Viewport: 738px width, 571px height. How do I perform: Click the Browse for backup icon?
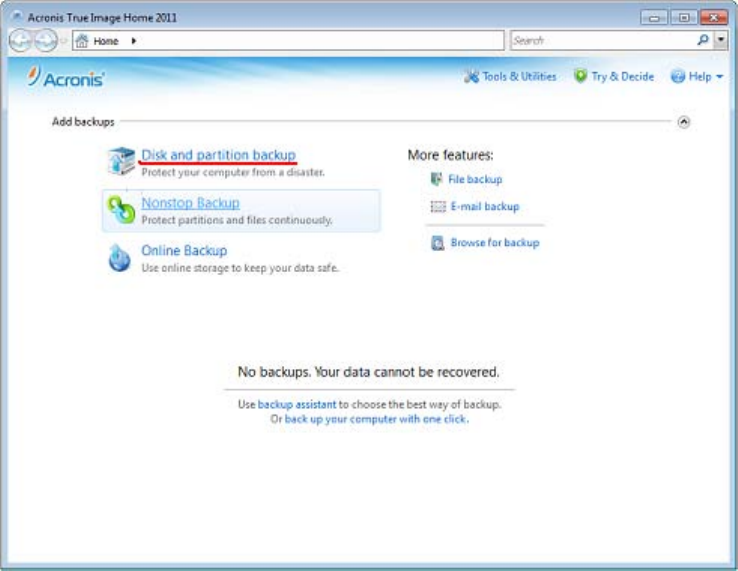438,243
